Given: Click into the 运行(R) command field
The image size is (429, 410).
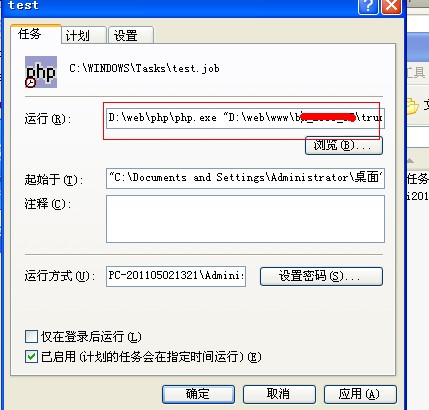Looking at the screenshot, I should coord(245,118).
